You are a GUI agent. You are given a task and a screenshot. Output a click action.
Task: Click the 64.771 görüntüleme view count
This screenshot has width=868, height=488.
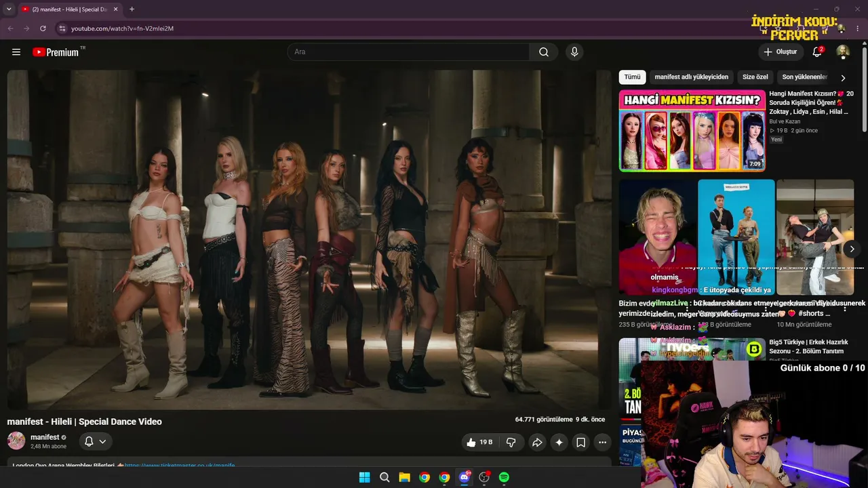pos(544,420)
